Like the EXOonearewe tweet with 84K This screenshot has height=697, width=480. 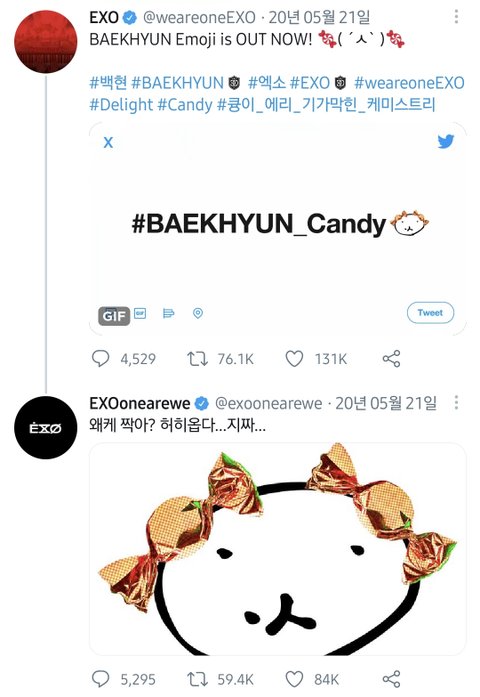point(294,679)
